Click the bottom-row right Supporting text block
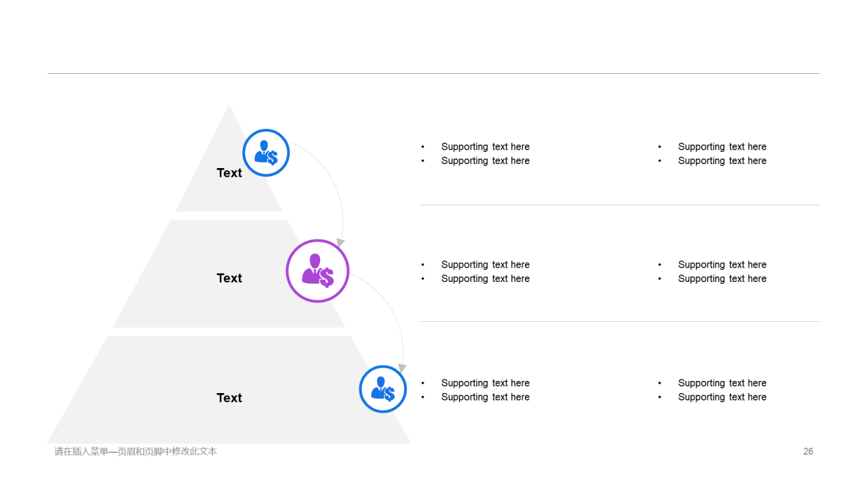868x488 pixels. [712, 390]
